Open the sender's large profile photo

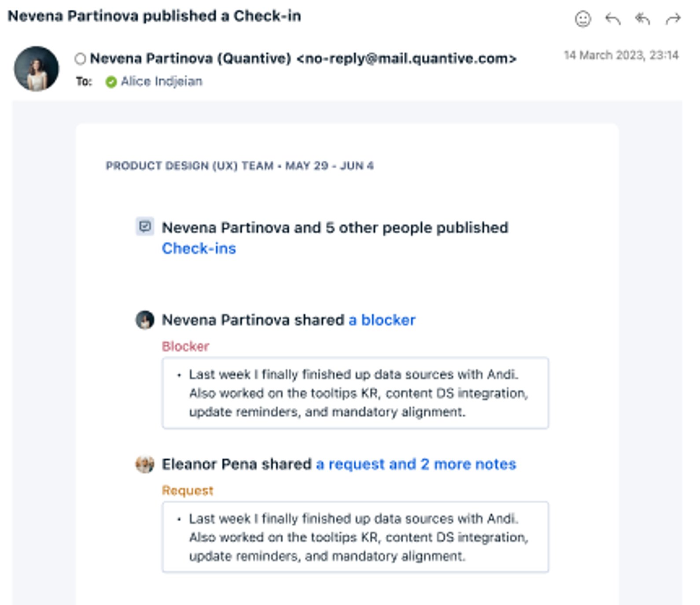tap(37, 69)
